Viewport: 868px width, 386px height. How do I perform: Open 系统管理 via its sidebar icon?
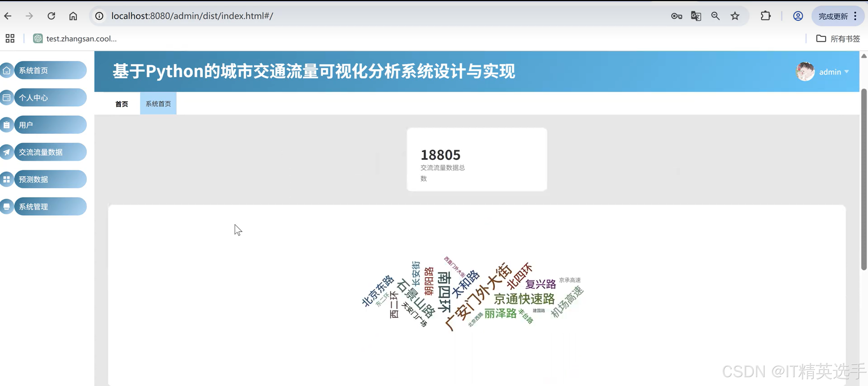click(x=7, y=207)
